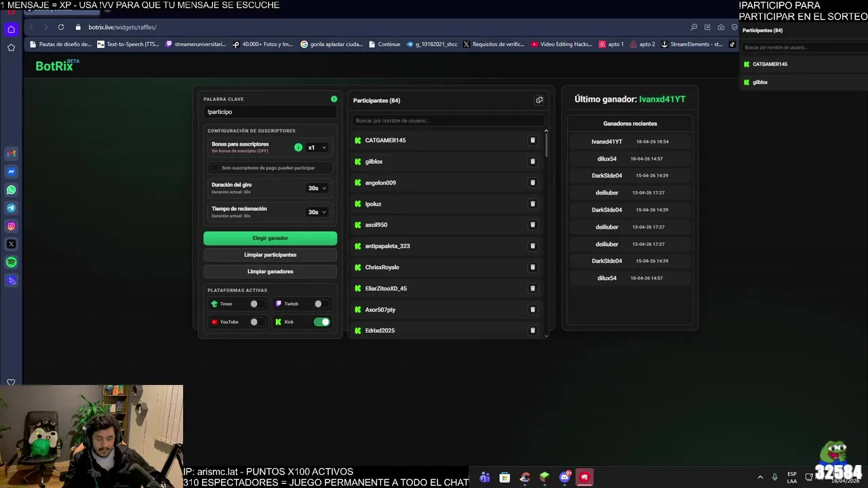Delete participant ChrisxRoyale
868x488 pixels.
[532, 267]
